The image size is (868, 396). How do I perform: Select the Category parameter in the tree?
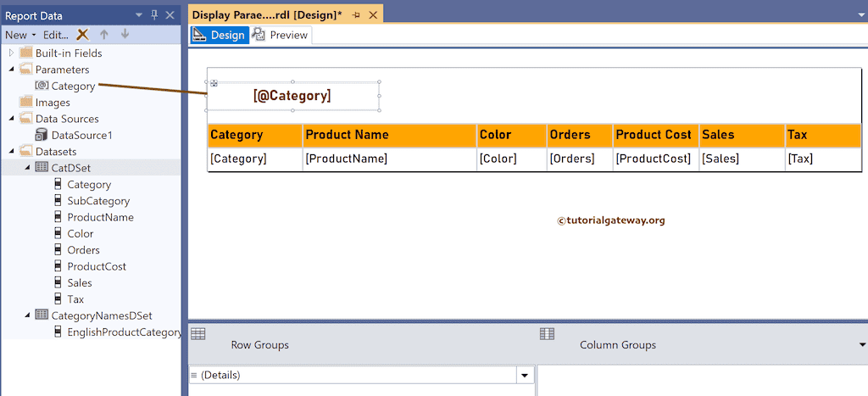point(73,86)
